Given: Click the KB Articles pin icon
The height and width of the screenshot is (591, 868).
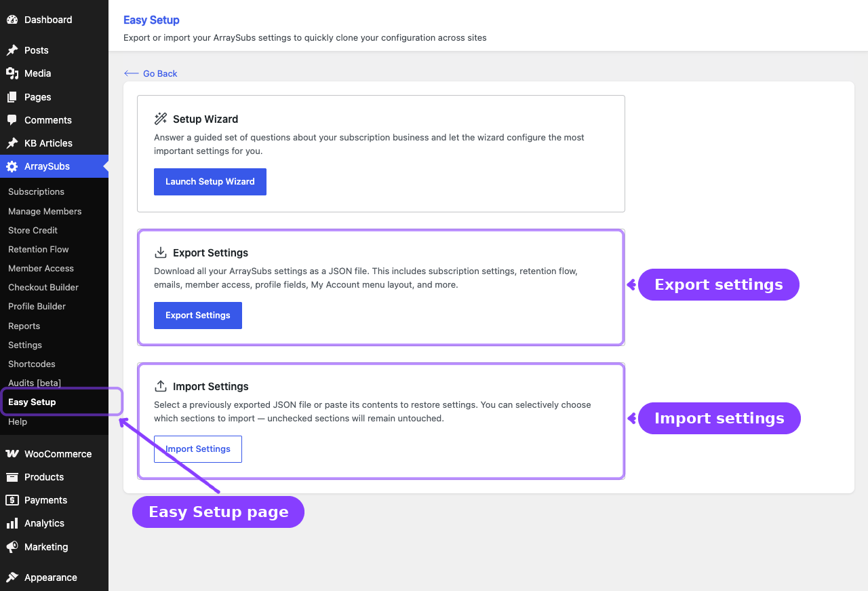Looking at the screenshot, I should [12, 143].
